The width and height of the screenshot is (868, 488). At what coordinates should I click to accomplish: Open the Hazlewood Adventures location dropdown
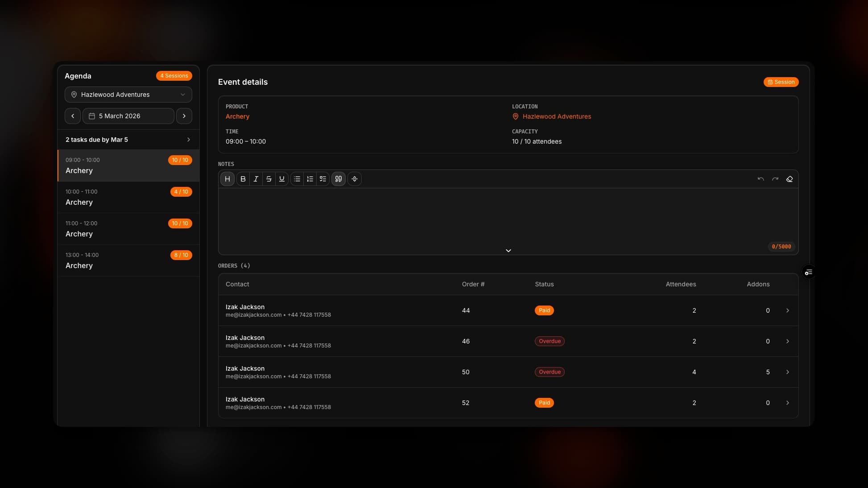click(128, 95)
